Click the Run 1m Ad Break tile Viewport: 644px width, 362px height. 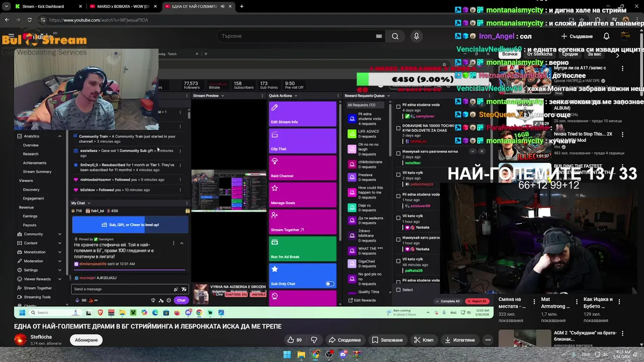302,249
